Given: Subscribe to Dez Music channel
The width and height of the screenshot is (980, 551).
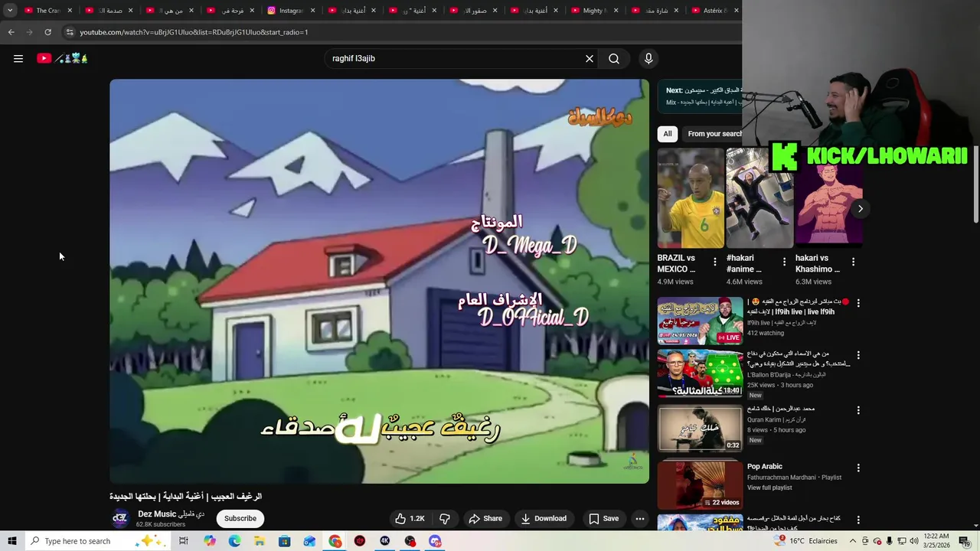Looking at the screenshot, I should point(240,518).
